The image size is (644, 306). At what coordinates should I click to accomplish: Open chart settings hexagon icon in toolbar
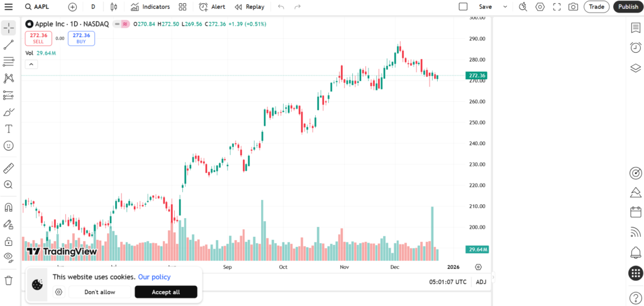click(540, 6)
